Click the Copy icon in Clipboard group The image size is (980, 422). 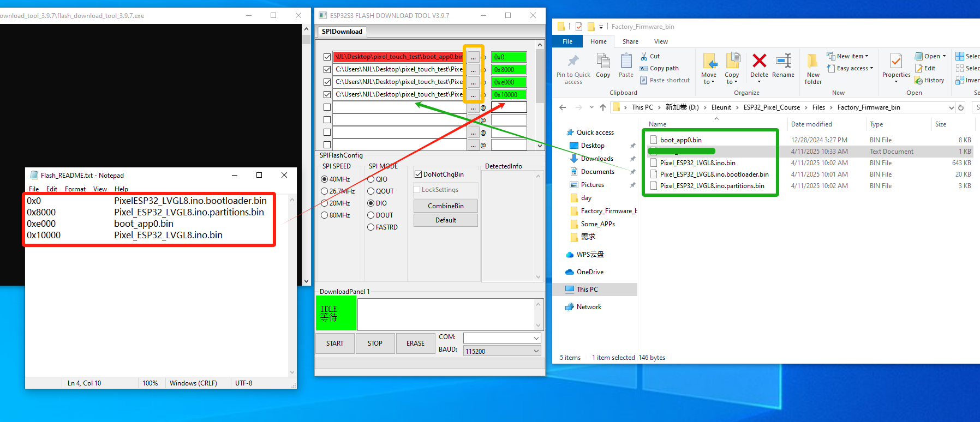coord(603,61)
